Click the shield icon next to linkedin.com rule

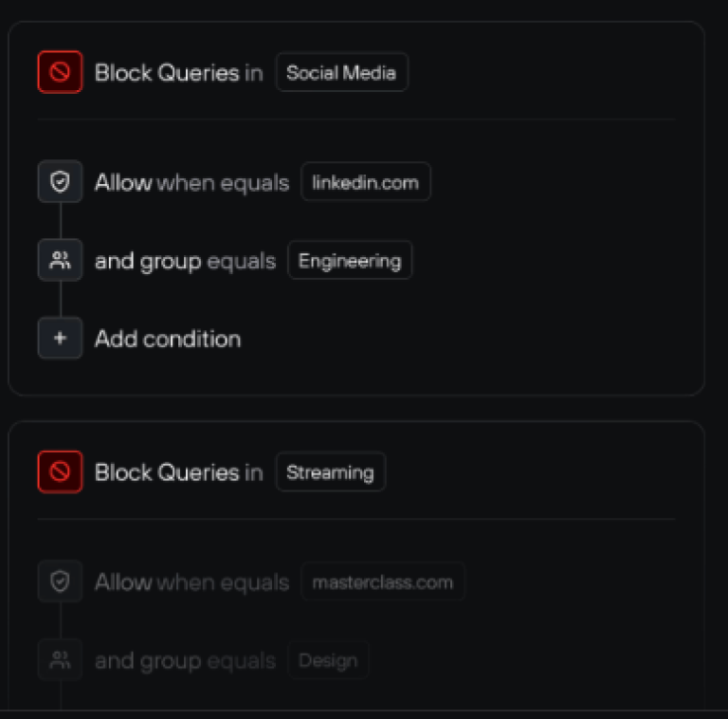(60, 182)
